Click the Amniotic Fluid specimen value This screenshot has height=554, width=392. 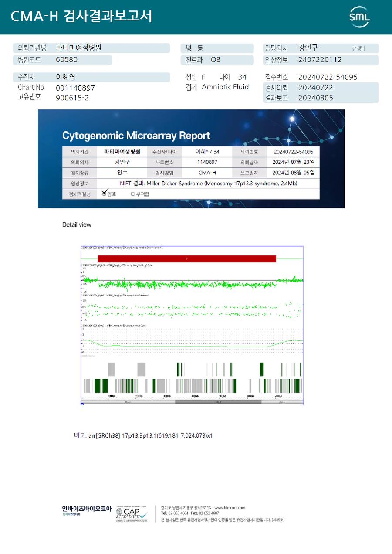pos(225,87)
